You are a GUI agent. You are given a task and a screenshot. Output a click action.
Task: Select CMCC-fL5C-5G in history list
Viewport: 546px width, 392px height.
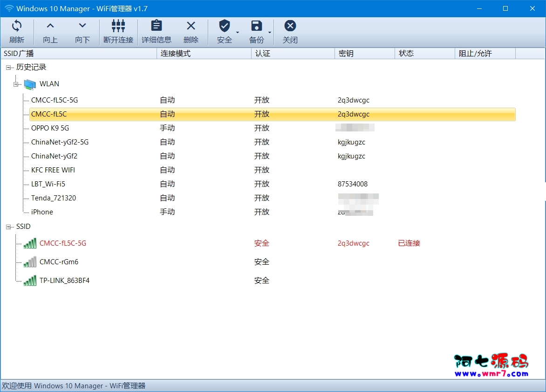pos(55,100)
